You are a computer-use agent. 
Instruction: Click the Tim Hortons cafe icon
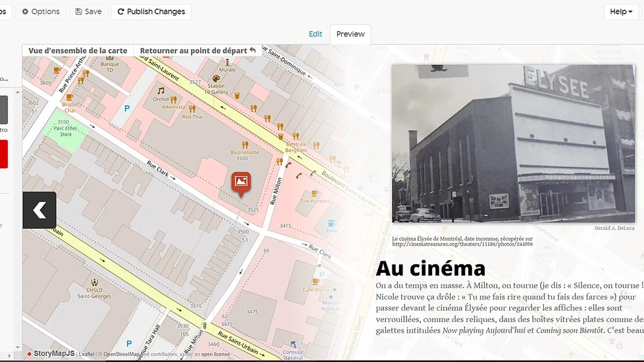tap(315, 193)
